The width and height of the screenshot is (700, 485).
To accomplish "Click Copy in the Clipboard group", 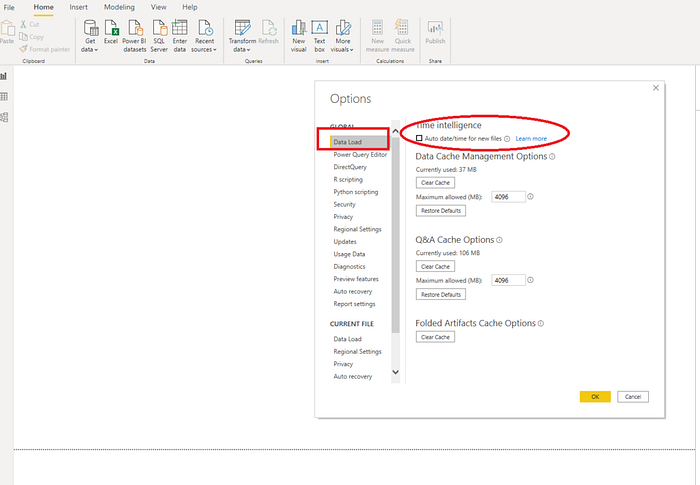I will pos(32,37).
